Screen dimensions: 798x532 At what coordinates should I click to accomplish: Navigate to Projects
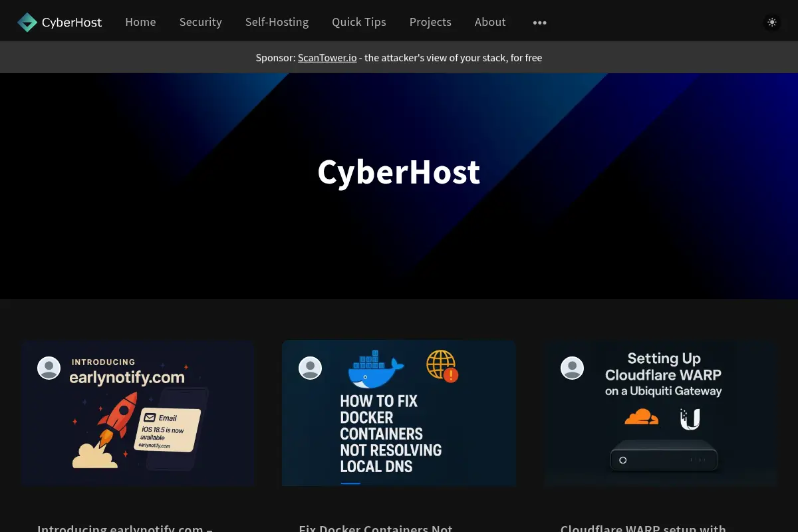(x=430, y=22)
